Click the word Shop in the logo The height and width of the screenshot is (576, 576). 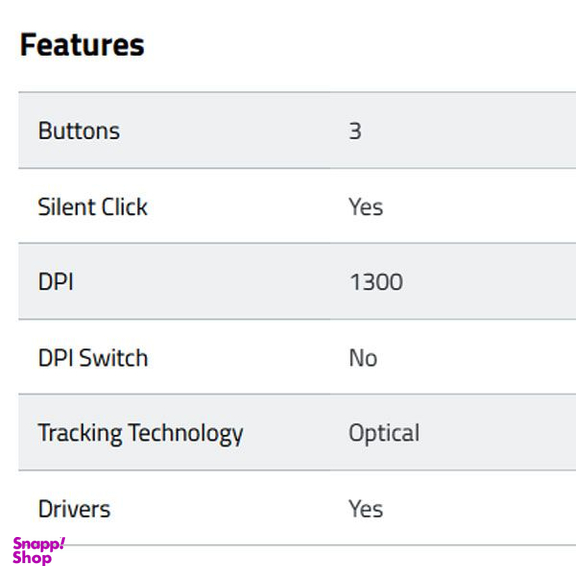point(32,558)
